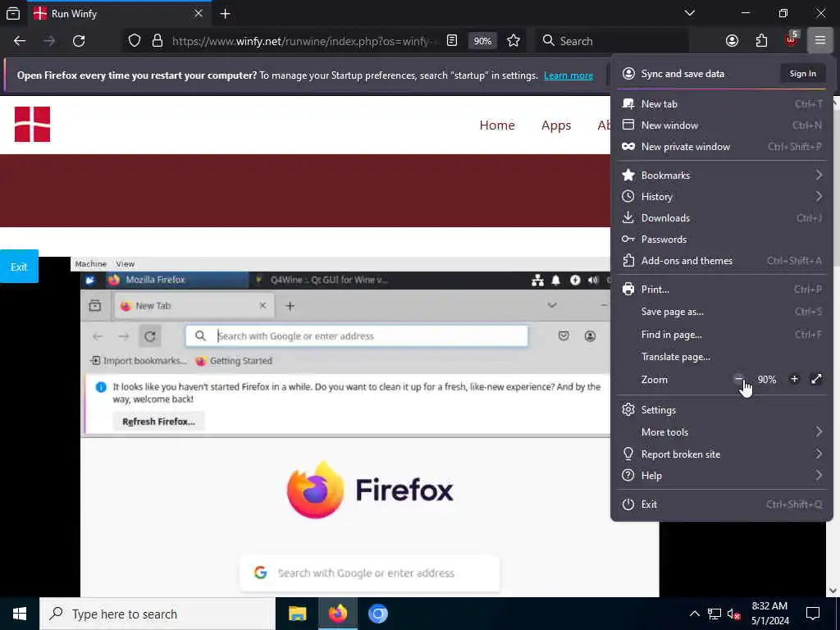This screenshot has height=630, width=840.
Task: Open Getting Started bookmark in inner Firefox
Action: 234,361
